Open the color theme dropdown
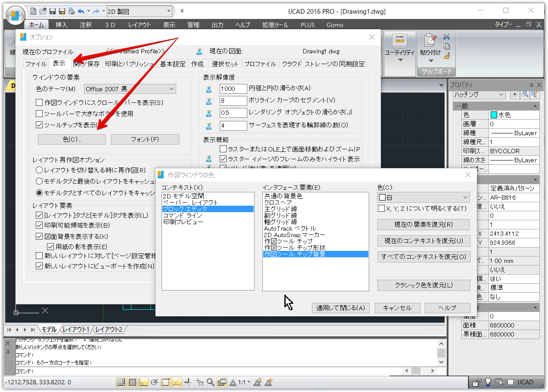This screenshot has width=548, height=392. (130, 89)
